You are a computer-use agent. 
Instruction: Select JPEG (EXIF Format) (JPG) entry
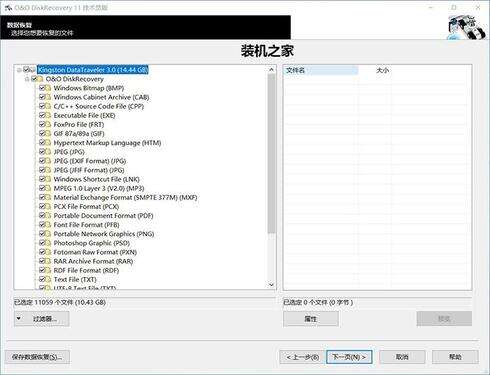point(90,161)
